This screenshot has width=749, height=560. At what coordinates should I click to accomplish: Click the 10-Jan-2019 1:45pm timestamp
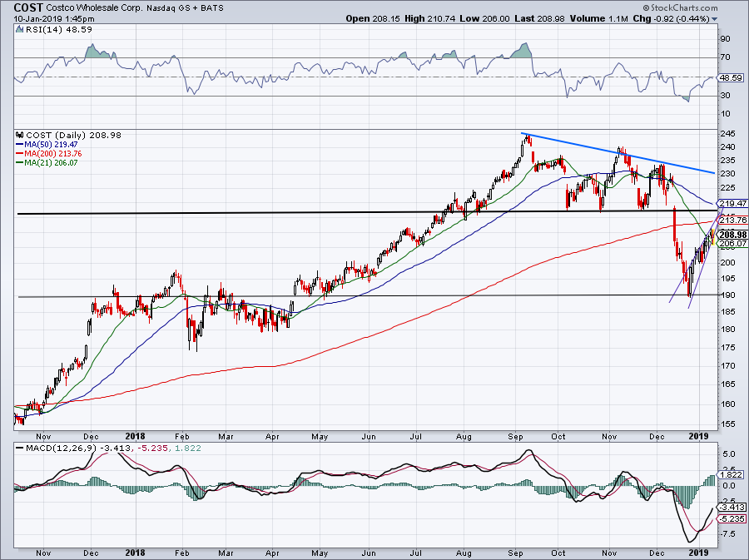point(54,19)
